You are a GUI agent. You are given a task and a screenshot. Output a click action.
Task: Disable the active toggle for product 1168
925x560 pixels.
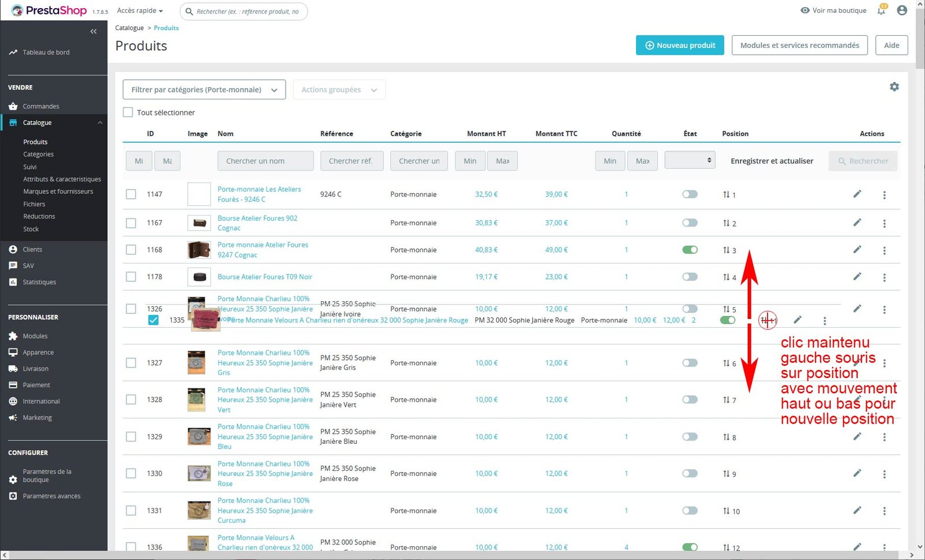690,250
